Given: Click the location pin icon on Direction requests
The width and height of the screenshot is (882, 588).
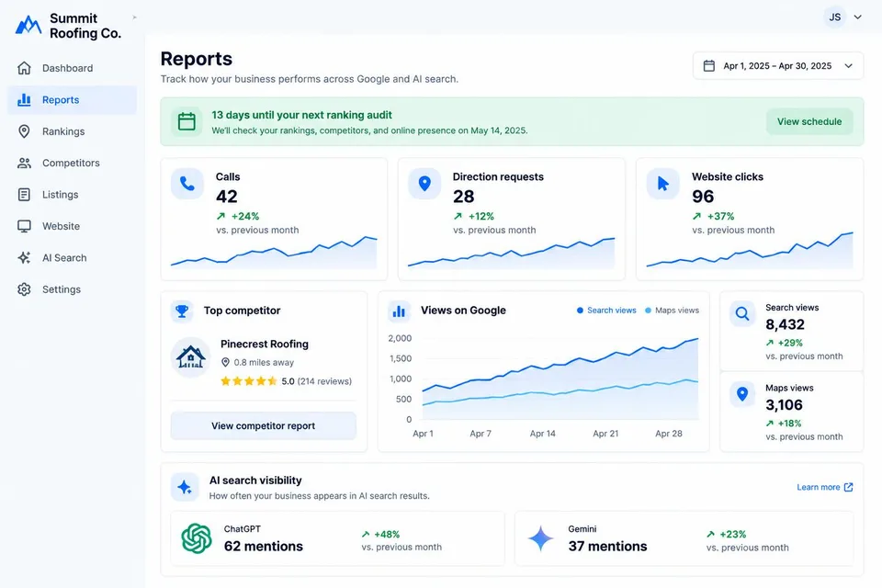Looking at the screenshot, I should point(424,184).
